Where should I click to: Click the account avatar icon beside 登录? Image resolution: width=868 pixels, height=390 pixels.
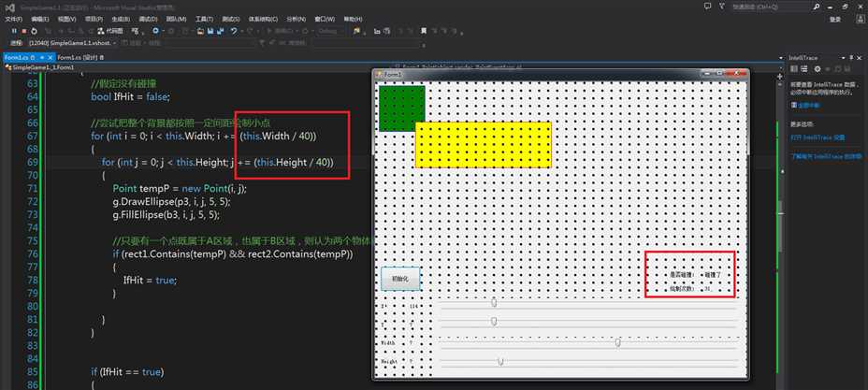point(859,19)
